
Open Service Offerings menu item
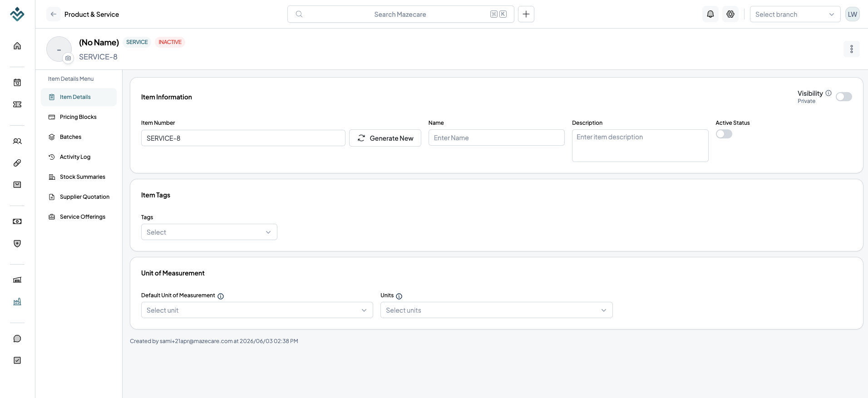(79, 217)
